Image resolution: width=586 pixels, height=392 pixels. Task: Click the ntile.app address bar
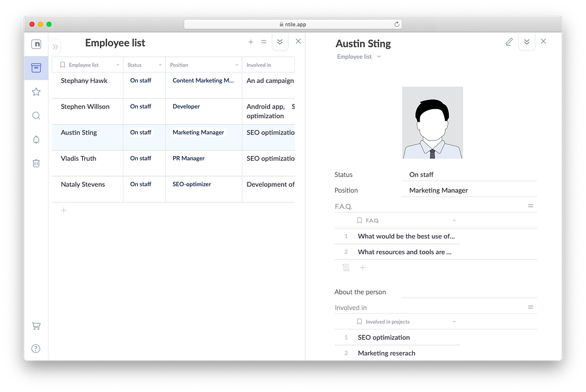coord(293,24)
